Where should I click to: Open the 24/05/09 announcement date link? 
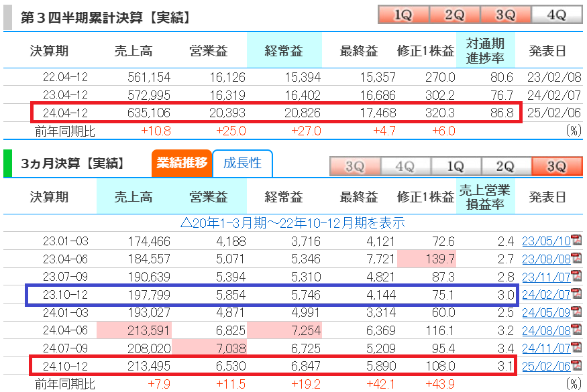click(x=546, y=312)
